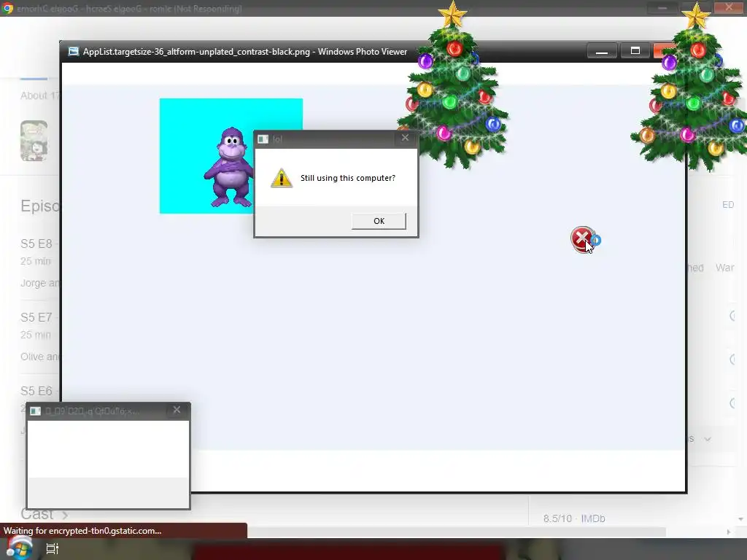Image resolution: width=747 pixels, height=560 pixels.
Task: Open the S5 E8 episode entry
Action: pos(36,244)
